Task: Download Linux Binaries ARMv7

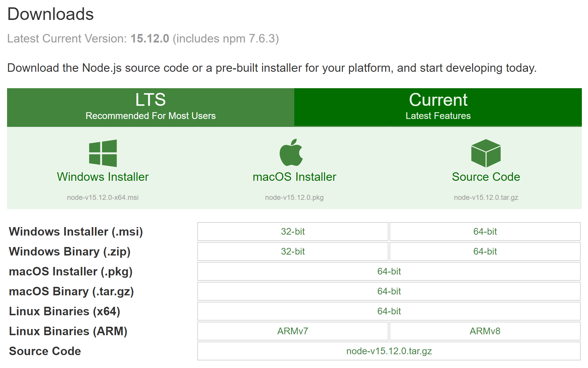Action: tap(293, 331)
